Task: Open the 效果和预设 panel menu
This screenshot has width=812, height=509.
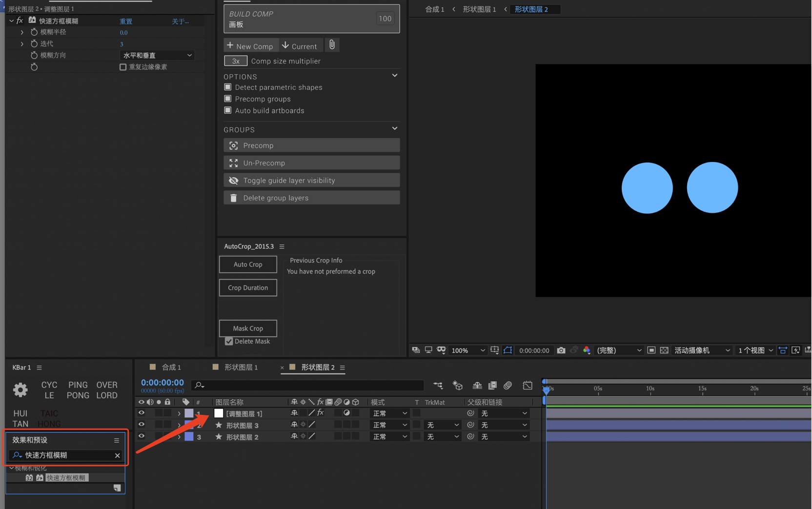Action: pos(117,440)
